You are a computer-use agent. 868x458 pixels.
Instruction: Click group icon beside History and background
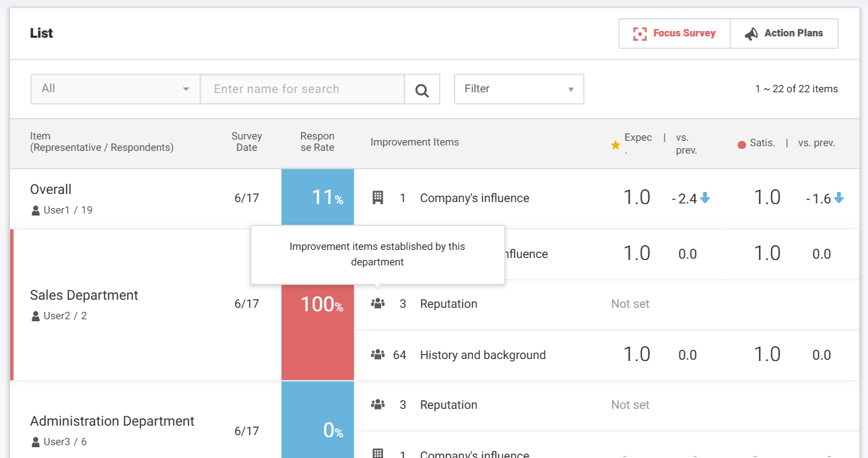pos(378,355)
